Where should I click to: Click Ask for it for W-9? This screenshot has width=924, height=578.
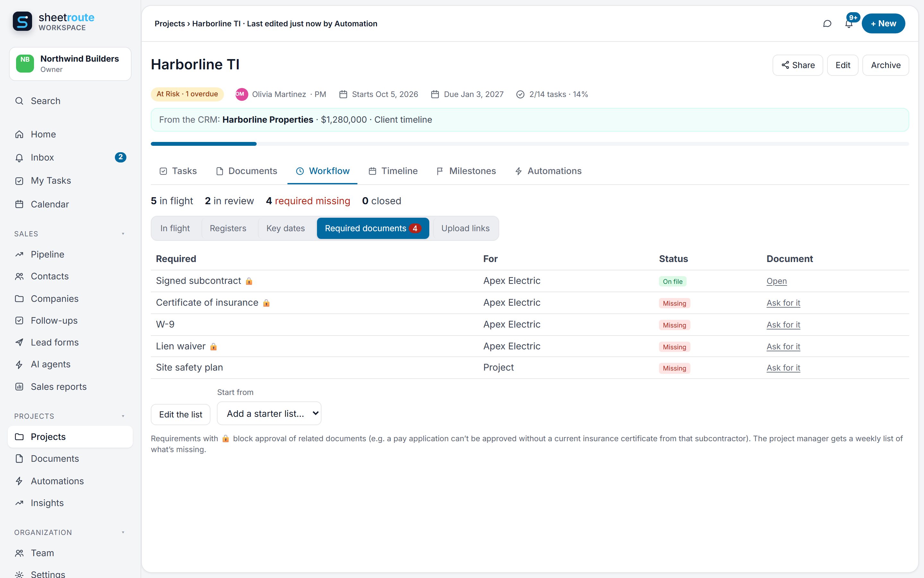(x=783, y=325)
